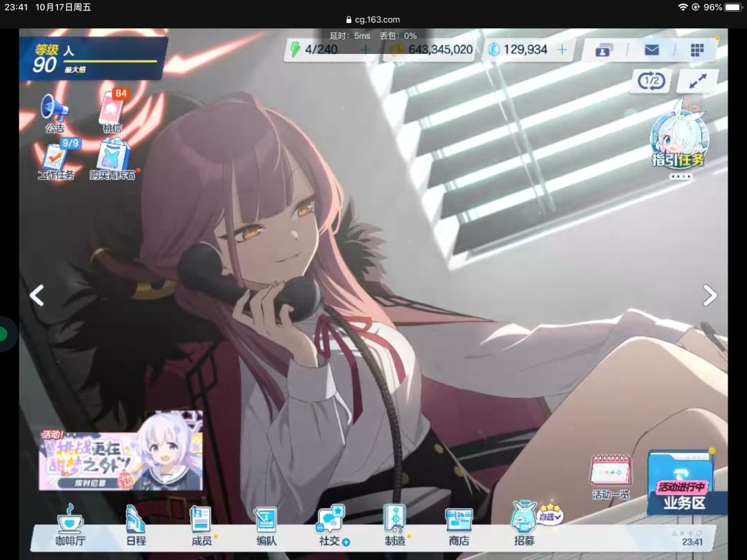This screenshot has width=747, height=560.
Task: Open the level 90 player profile panel
Action: tap(93, 59)
